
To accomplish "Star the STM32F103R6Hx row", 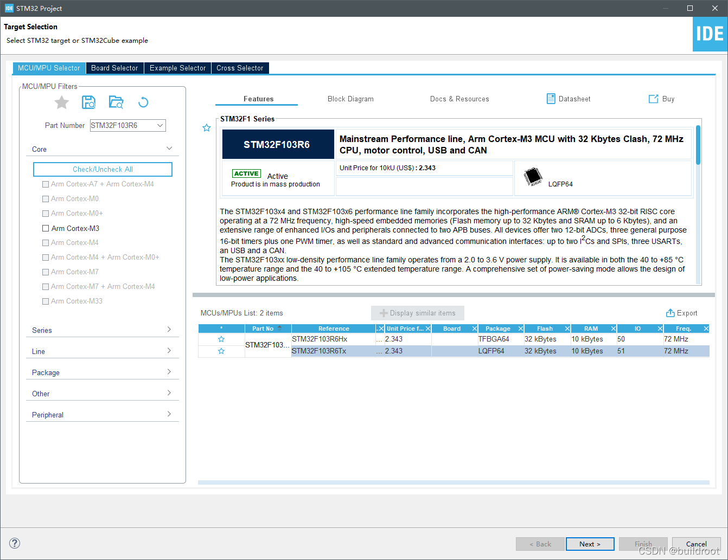I will coord(221,339).
